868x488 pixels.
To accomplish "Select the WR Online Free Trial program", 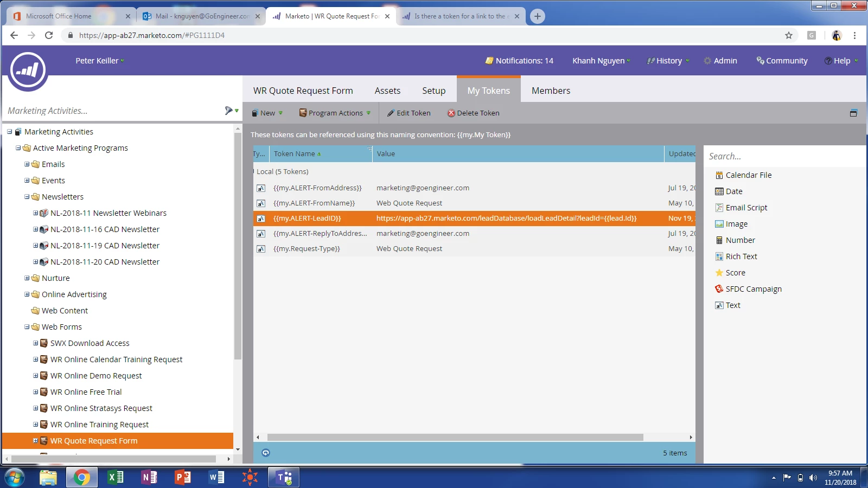I will [x=86, y=392].
